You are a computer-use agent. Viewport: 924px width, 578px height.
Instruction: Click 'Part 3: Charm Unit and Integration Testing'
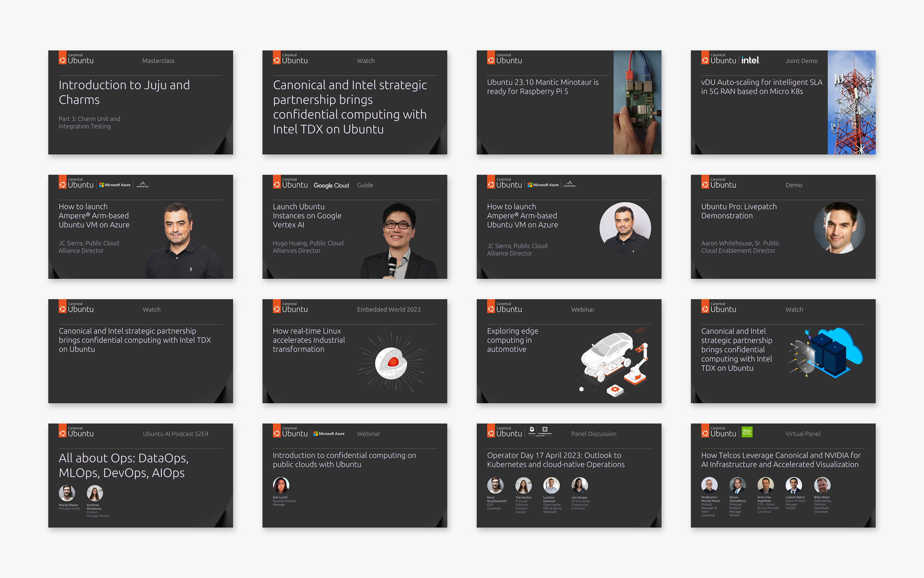89,122
